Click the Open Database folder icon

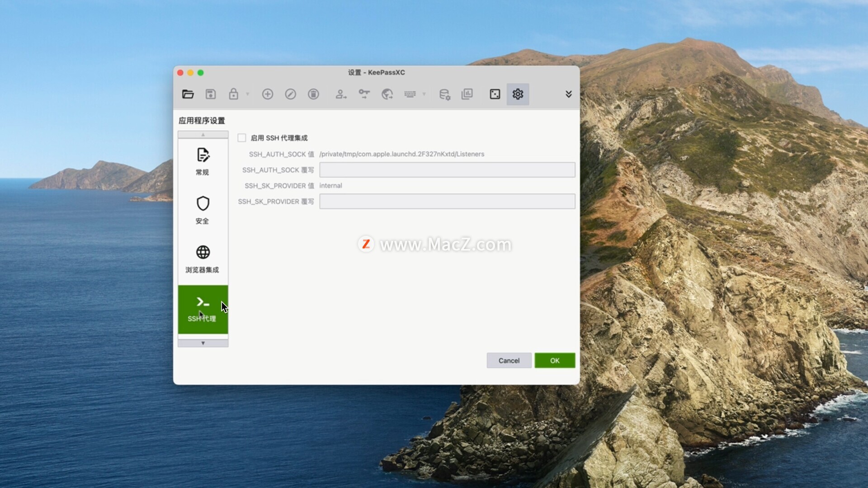188,94
